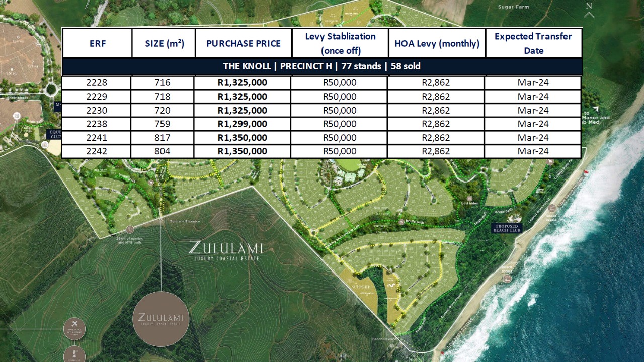Click The Knoll Precinct H banner row
Screen dimensions: 644x362
(x=322, y=66)
